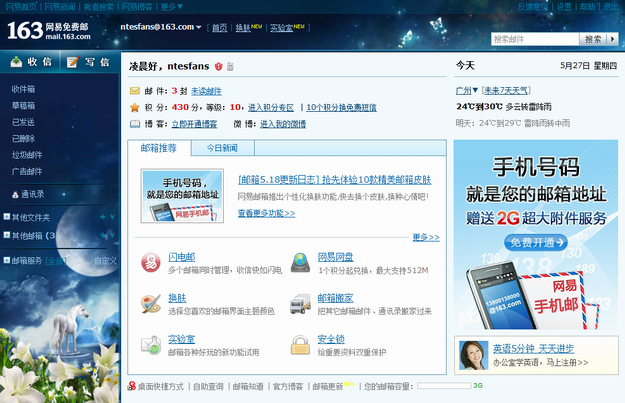Click the 反馈意见 feedback link
625x403 pixels.
533,6
